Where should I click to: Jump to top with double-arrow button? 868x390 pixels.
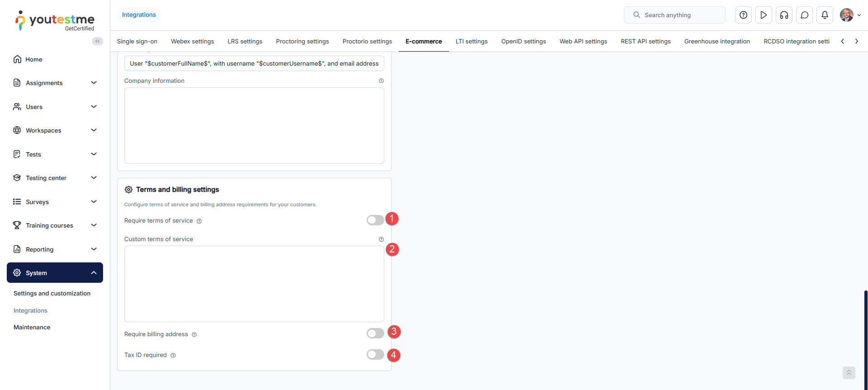[x=849, y=373]
